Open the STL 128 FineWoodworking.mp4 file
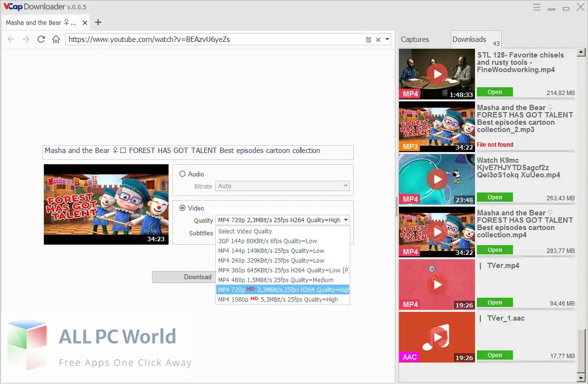 (x=494, y=92)
